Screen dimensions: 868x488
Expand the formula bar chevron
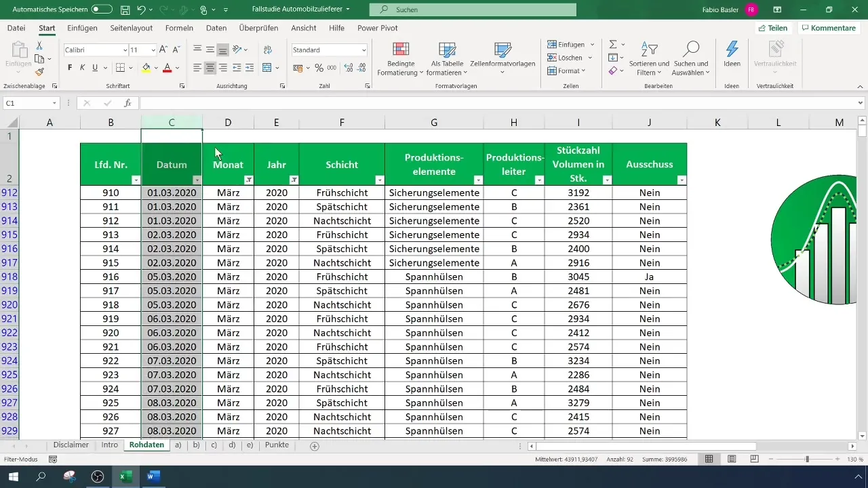[x=861, y=103]
